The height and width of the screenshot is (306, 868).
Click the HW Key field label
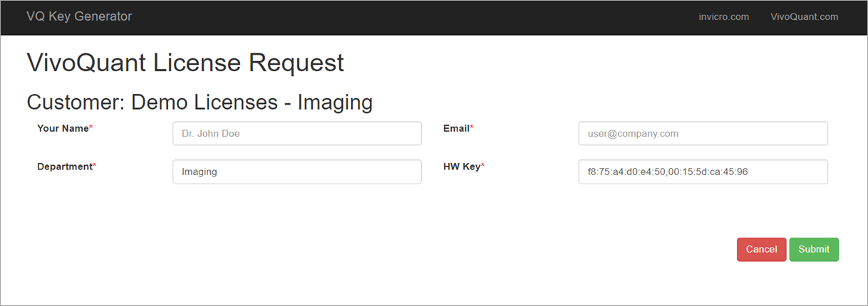click(462, 167)
